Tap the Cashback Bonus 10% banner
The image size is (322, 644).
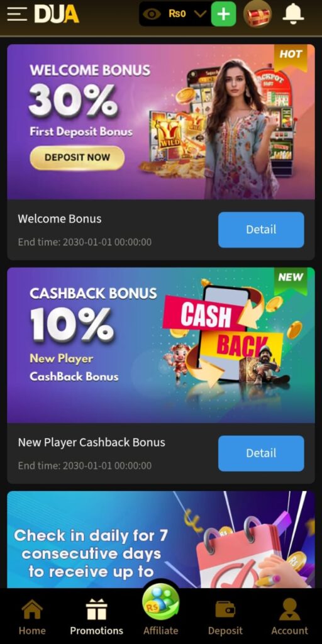click(161, 345)
